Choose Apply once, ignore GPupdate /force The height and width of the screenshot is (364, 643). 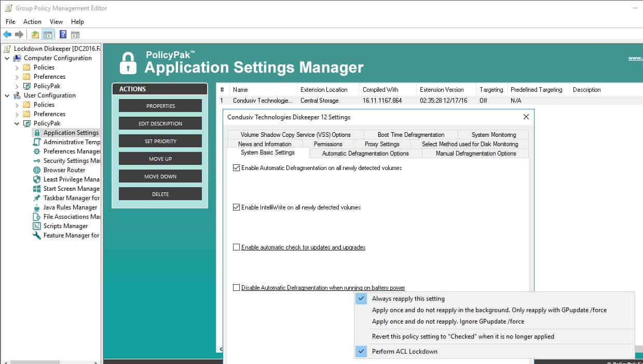point(495,321)
